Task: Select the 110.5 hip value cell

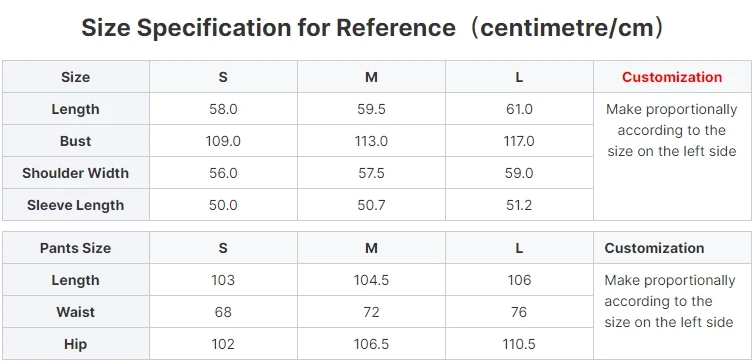Action: (519, 344)
